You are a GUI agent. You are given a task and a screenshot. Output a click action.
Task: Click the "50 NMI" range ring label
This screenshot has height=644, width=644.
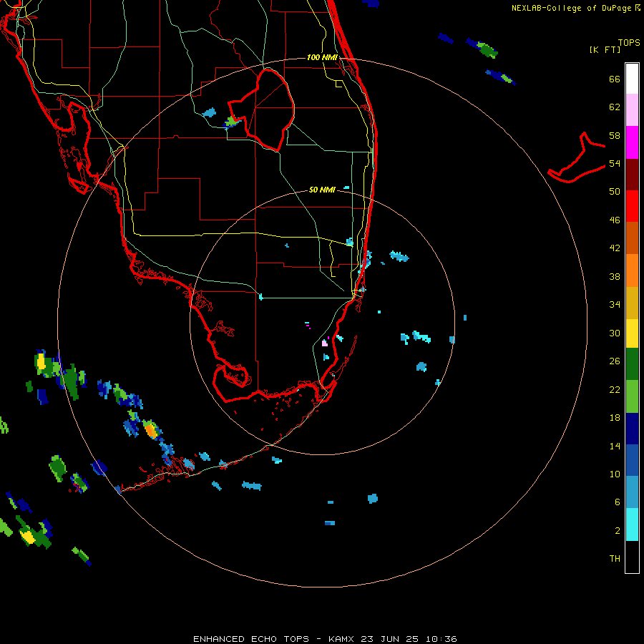click(x=321, y=190)
